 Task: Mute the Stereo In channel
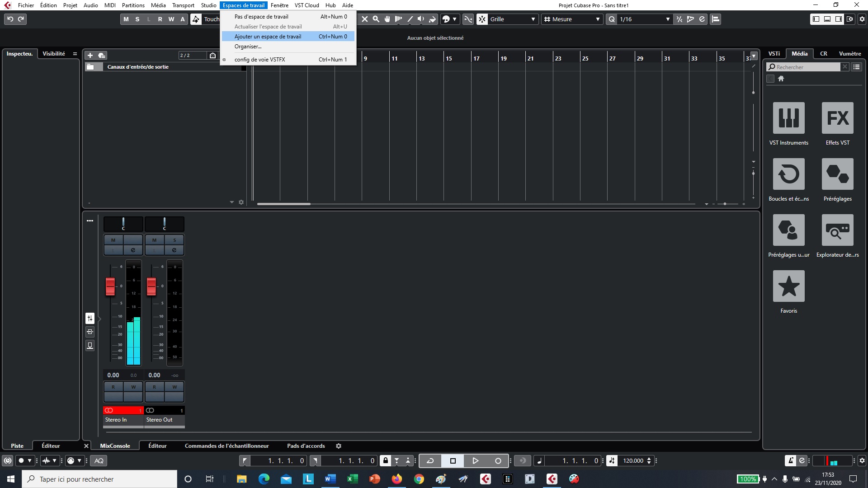[x=113, y=240]
